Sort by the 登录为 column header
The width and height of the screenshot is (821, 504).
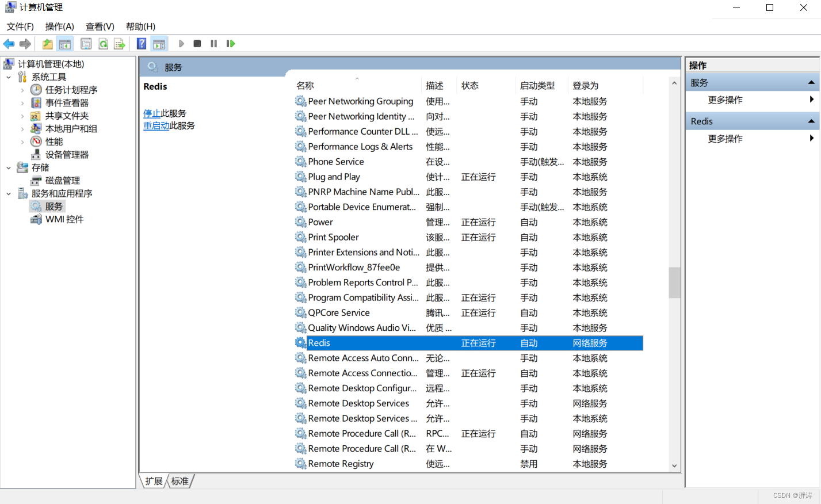[x=605, y=85]
